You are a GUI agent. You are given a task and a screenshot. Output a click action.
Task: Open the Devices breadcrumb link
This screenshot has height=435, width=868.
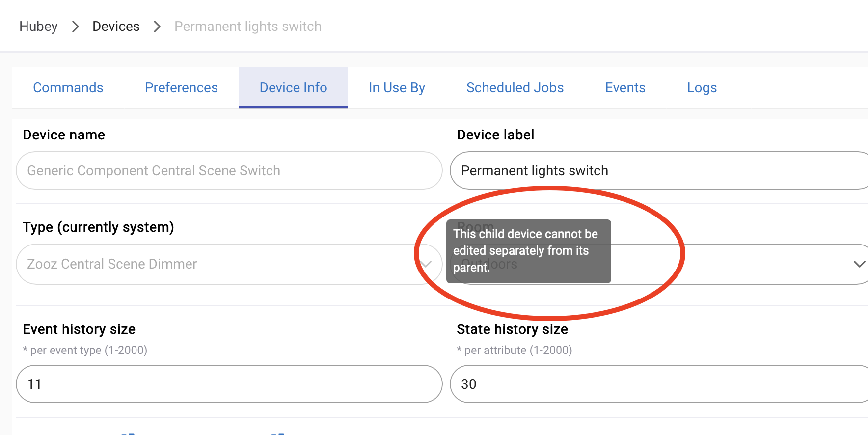coord(116,27)
